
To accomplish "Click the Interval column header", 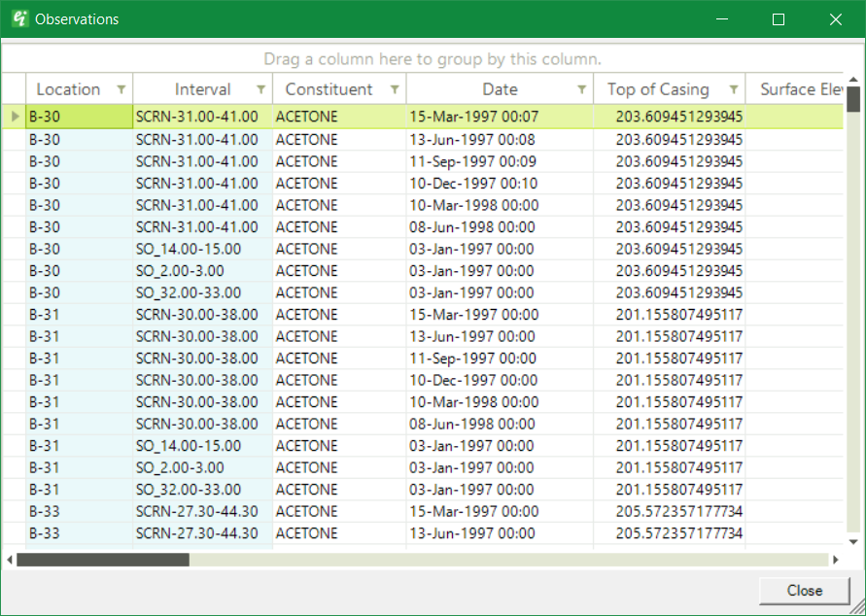I will 202,89.
